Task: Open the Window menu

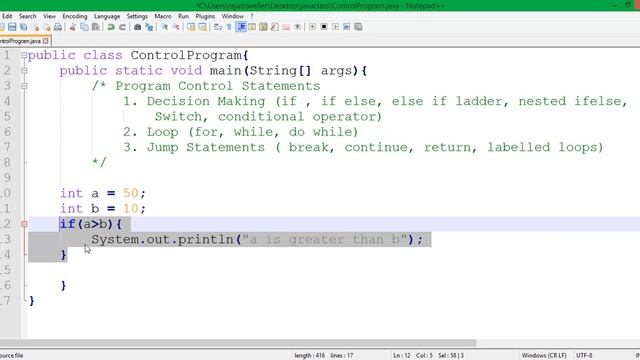Action: pyautogui.click(x=232, y=16)
